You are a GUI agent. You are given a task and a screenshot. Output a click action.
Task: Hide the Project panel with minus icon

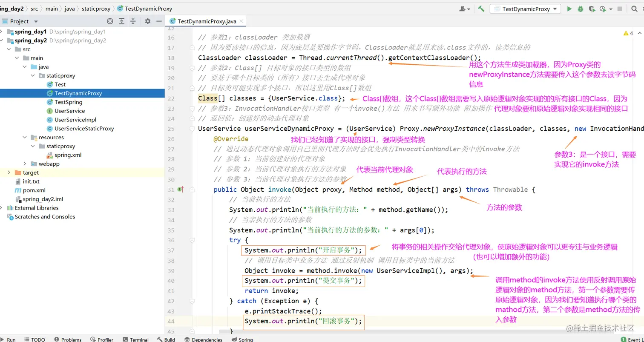(158, 21)
